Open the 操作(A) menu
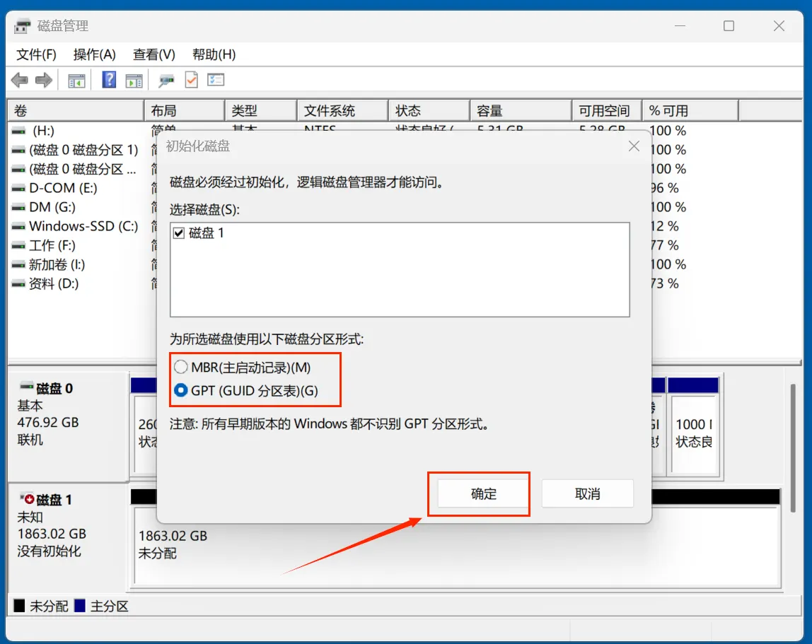This screenshot has height=644, width=812. coord(94,54)
